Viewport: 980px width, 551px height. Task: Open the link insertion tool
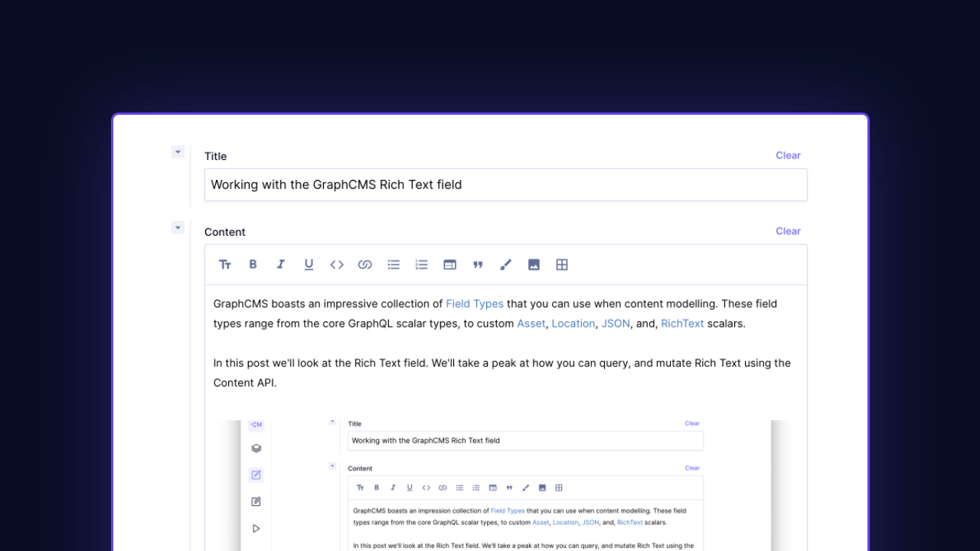(365, 264)
